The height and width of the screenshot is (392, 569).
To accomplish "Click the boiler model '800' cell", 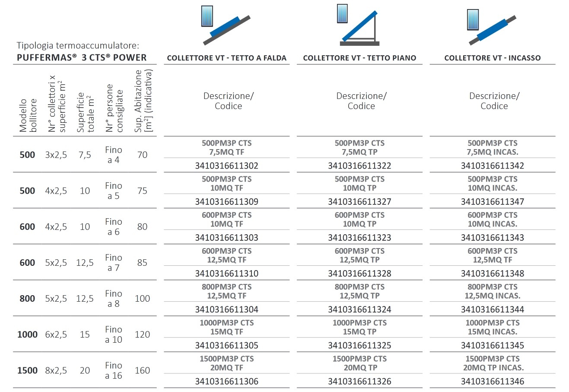I will coord(28,299).
